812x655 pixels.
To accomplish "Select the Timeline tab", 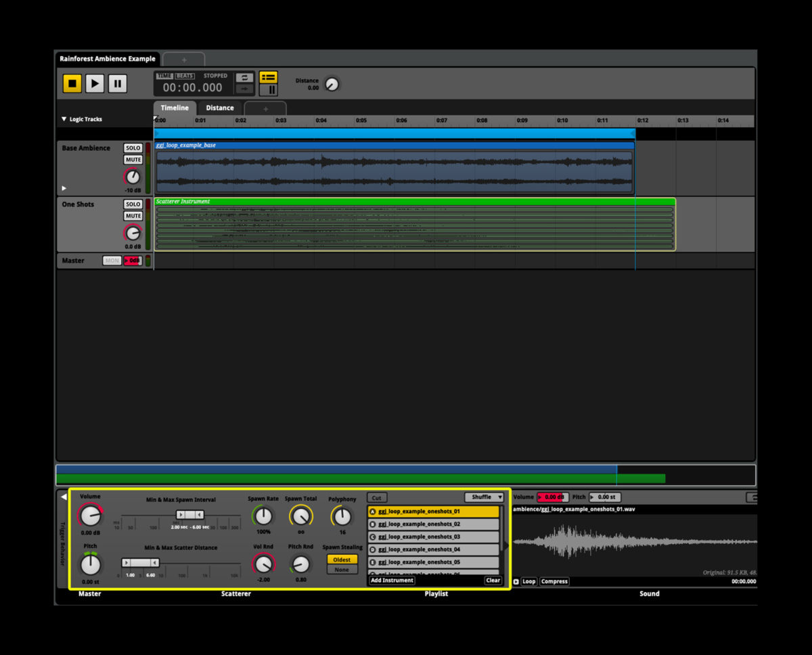I will pos(175,108).
